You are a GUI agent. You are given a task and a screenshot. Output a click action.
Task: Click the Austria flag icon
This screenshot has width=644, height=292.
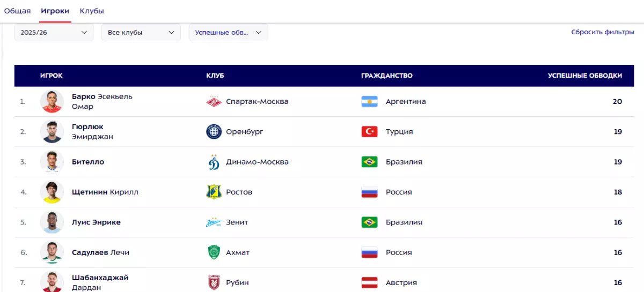point(369,282)
